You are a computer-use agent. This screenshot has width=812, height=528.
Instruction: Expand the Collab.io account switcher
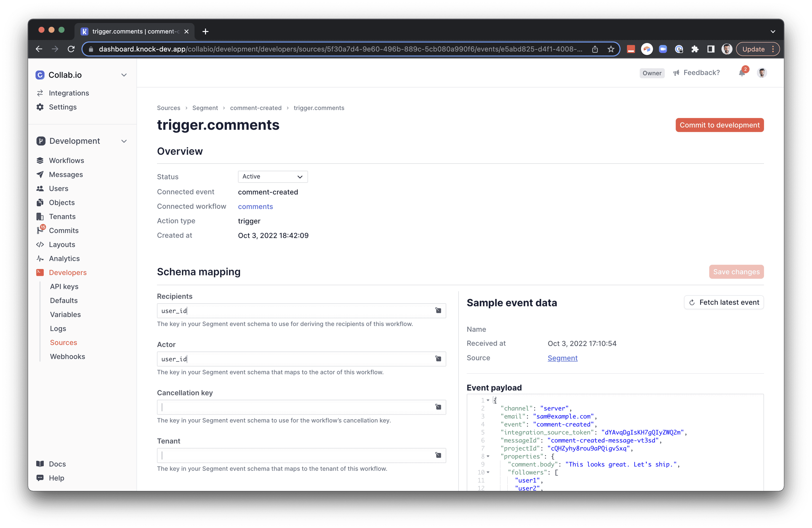[x=124, y=75]
